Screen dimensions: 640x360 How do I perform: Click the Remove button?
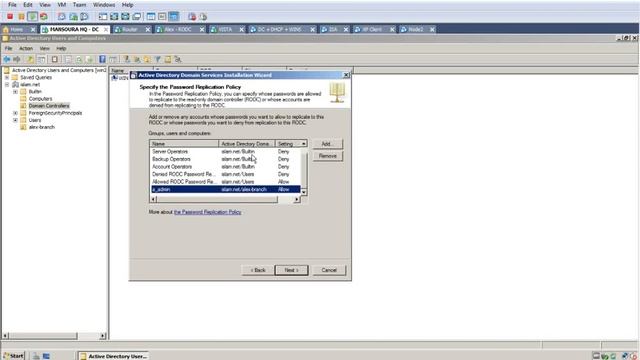click(x=328, y=156)
